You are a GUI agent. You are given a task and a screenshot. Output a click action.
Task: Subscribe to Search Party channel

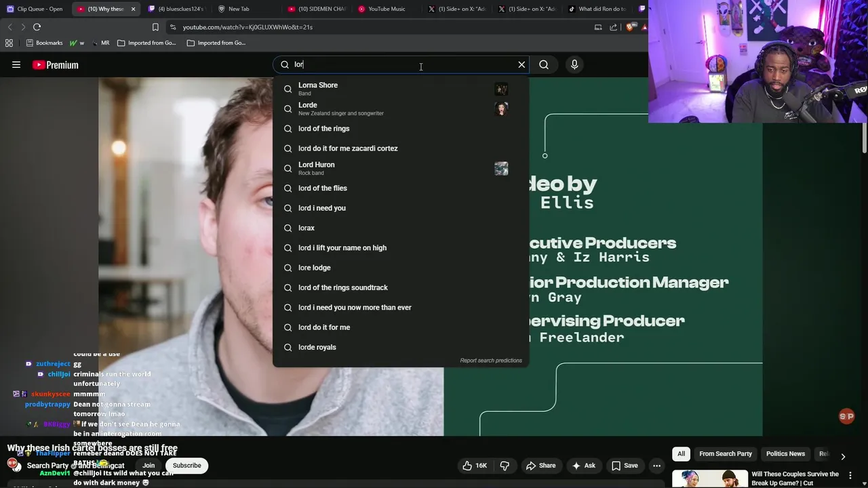(x=186, y=466)
